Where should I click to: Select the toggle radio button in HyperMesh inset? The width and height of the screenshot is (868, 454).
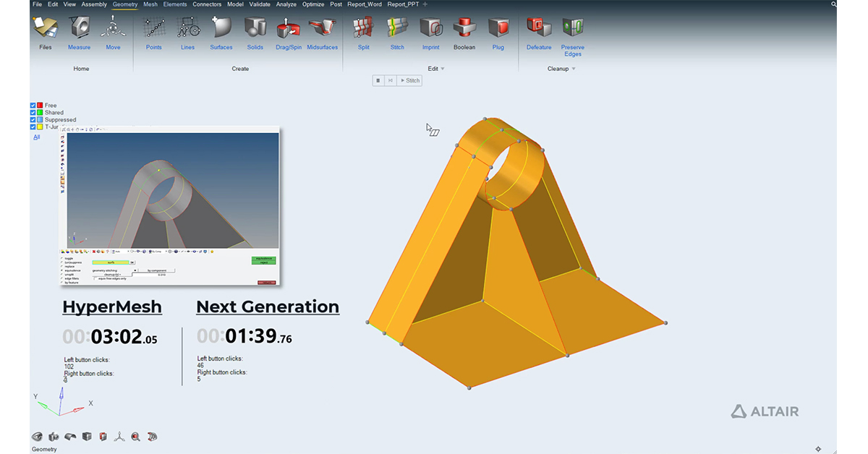[x=62, y=258]
